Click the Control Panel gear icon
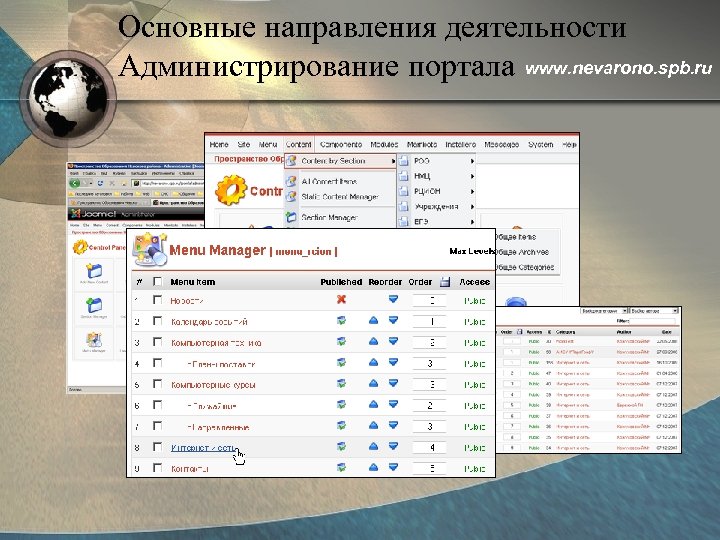 (231, 190)
